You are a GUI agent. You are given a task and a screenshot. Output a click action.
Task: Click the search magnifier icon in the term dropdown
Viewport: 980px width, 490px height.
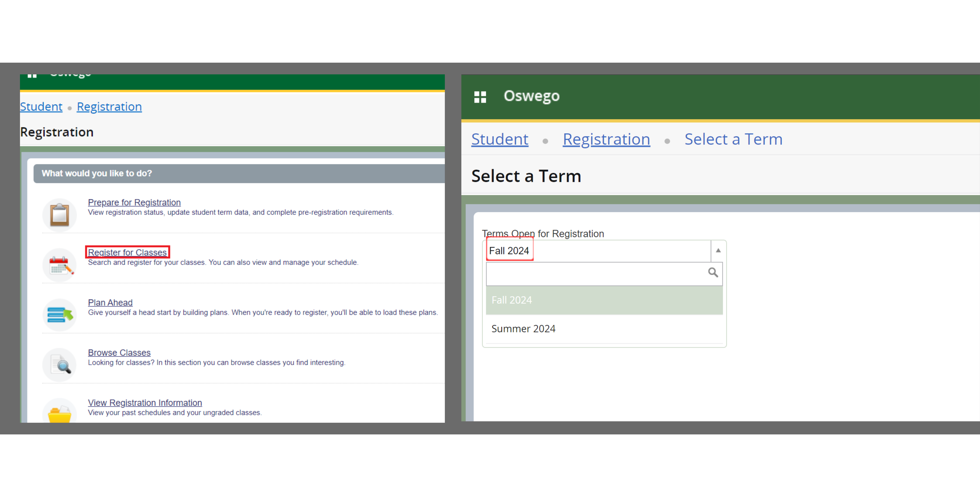tap(713, 272)
